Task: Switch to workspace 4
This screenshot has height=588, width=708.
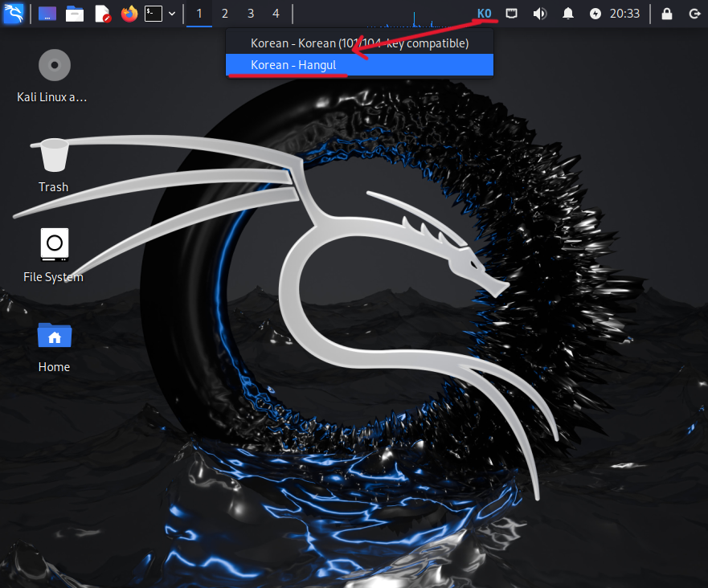Action: [276, 14]
